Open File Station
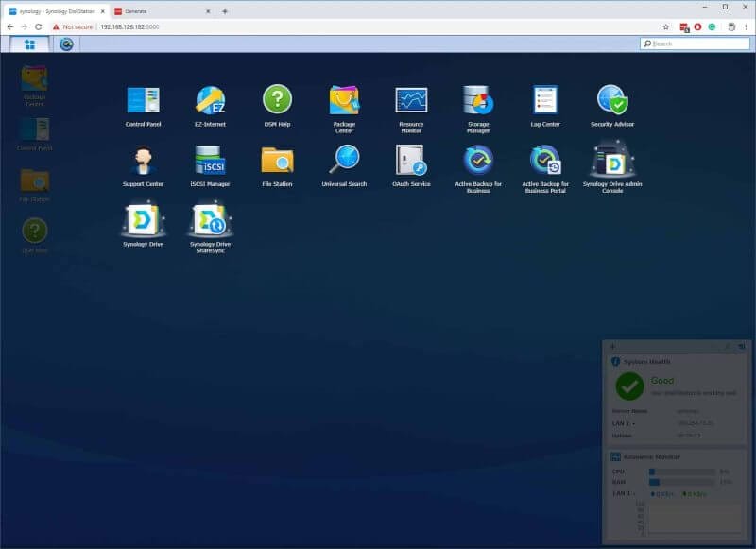This screenshot has width=756, height=549. (x=276, y=163)
